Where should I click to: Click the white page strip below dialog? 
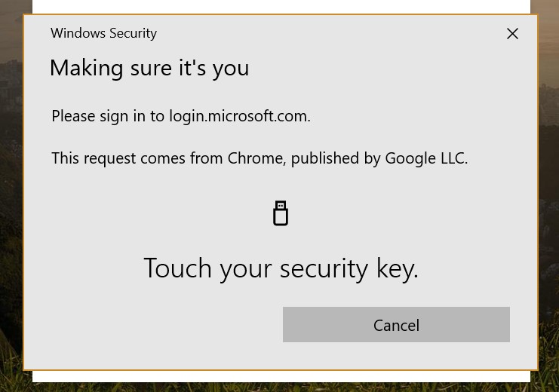(281, 376)
